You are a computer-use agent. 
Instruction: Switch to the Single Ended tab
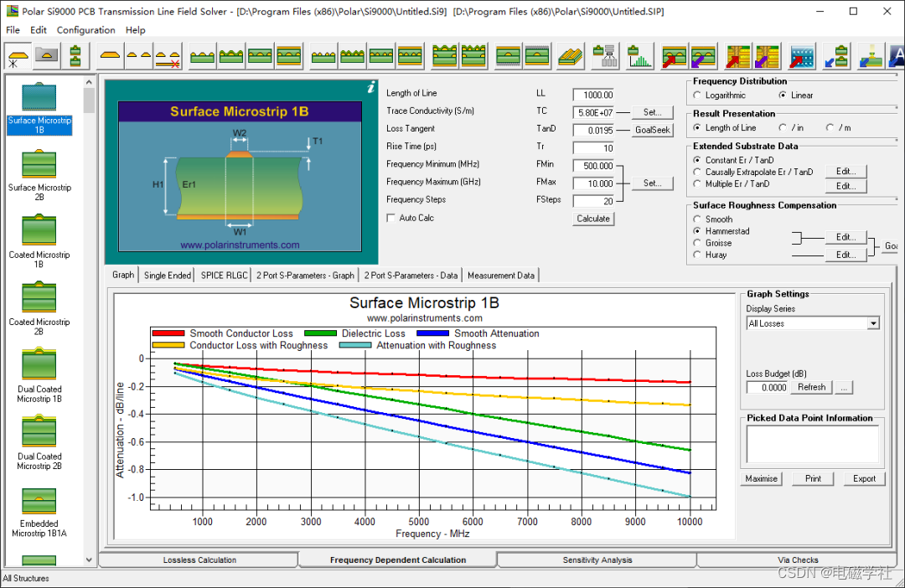[168, 276]
